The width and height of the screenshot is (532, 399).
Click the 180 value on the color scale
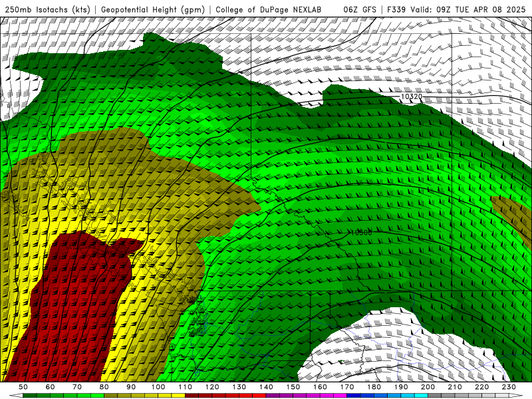click(374, 387)
